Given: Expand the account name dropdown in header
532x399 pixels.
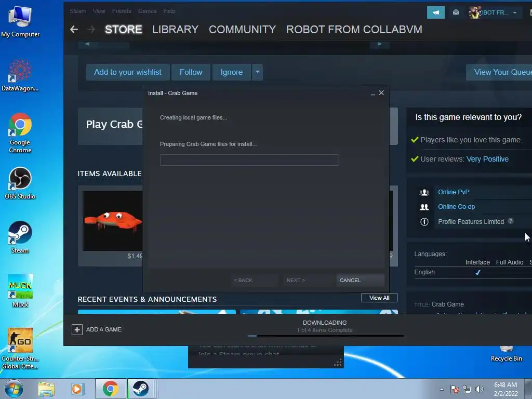Looking at the screenshot, I should (x=515, y=12).
